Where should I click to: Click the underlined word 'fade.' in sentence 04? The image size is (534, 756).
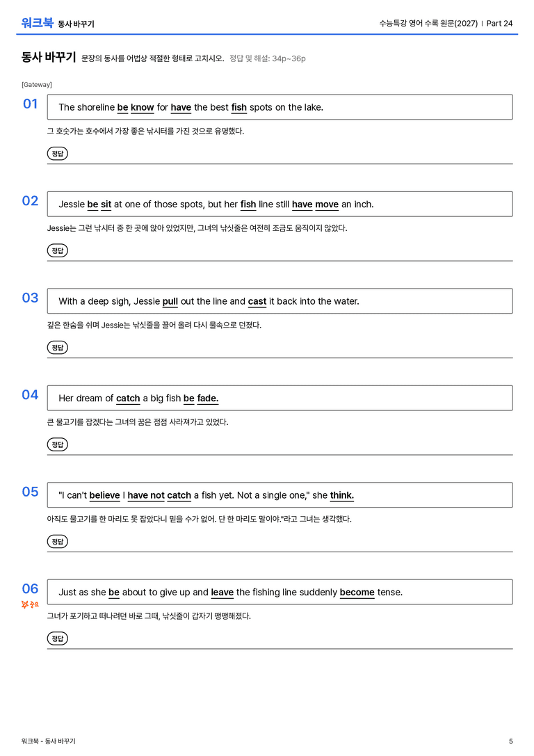pyautogui.click(x=208, y=399)
